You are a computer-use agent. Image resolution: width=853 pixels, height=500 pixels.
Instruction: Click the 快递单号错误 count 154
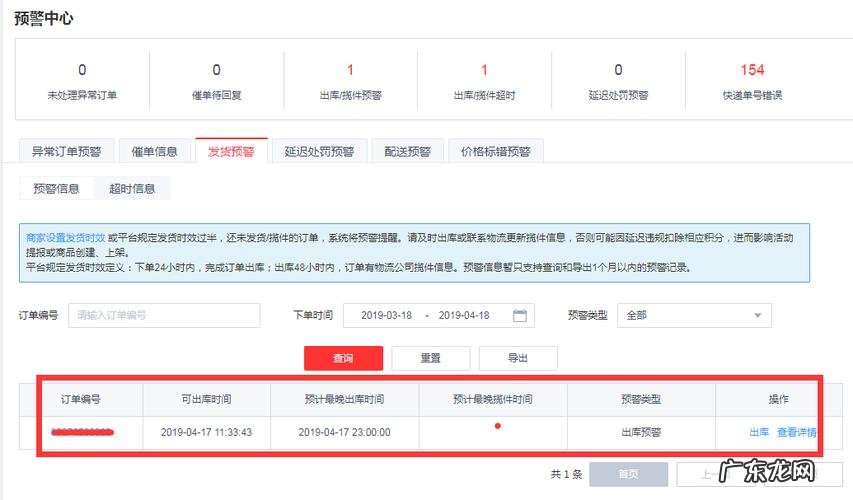[752, 71]
